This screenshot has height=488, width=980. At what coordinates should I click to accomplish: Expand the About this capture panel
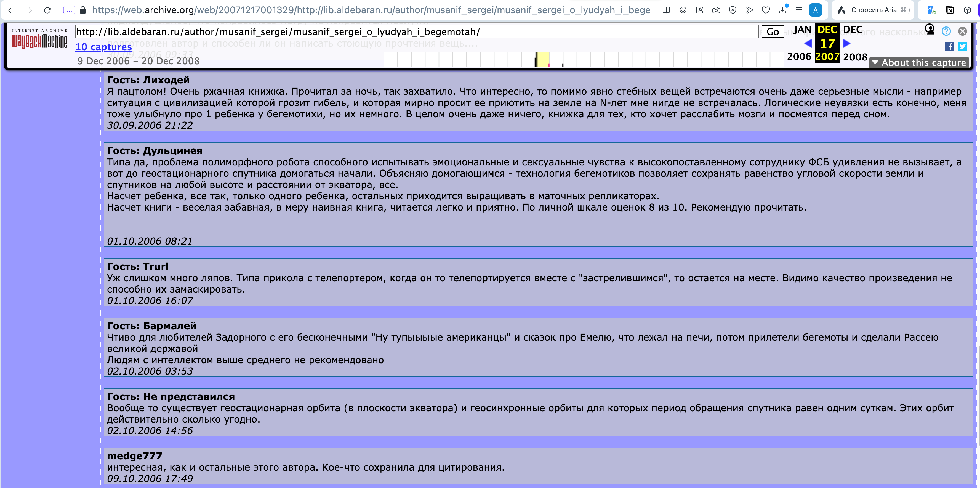[919, 62]
